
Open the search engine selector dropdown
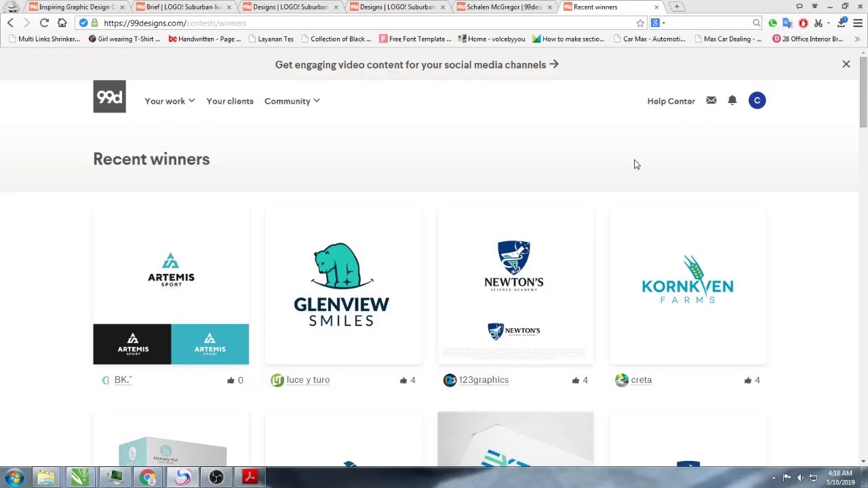658,23
